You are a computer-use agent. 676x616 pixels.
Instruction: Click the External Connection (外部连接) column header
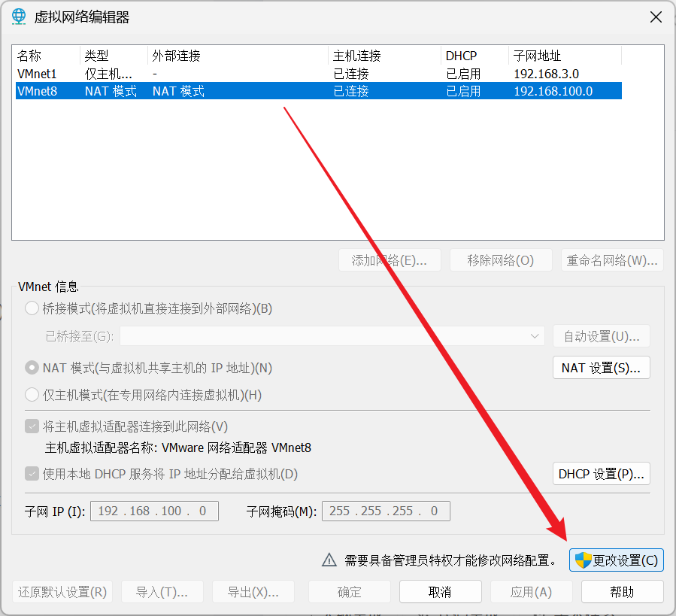pos(238,56)
